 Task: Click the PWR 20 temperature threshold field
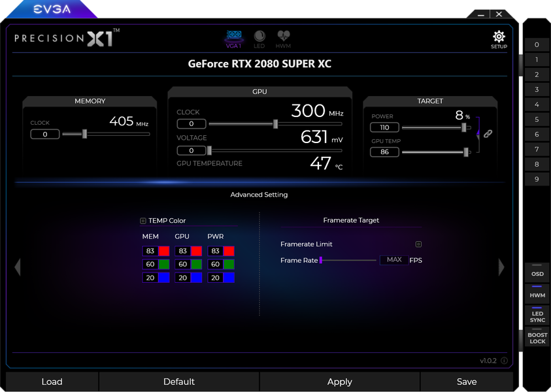click(x=216, y=278)
